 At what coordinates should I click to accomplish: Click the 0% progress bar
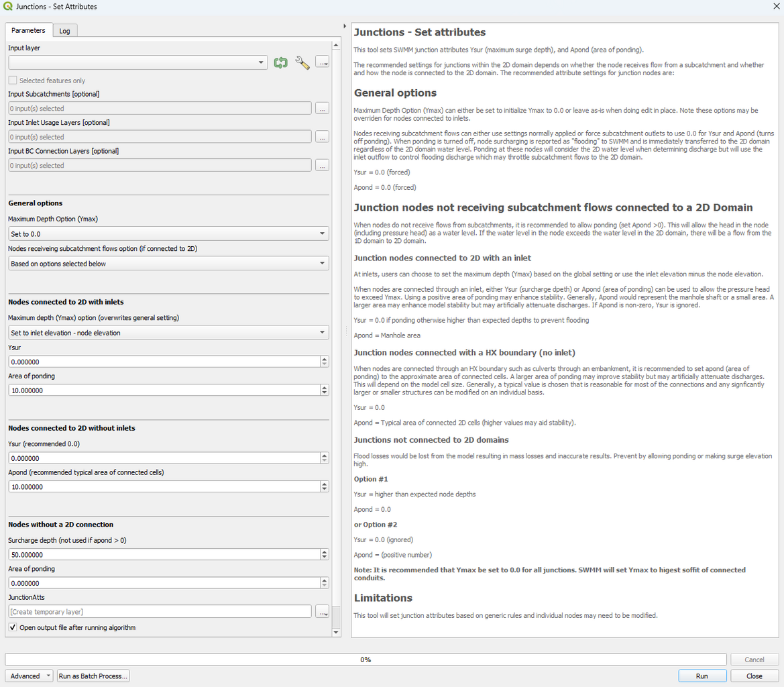pos(366,659)
